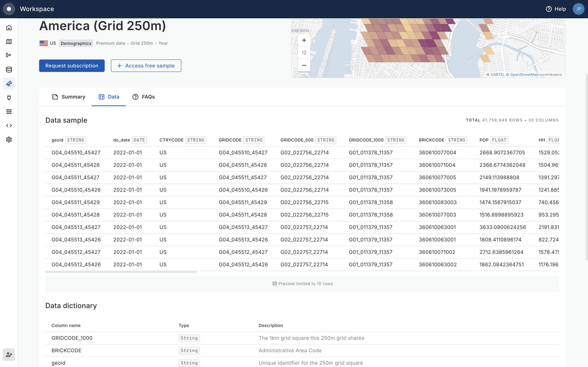Click the data sample horizontal scrollbar
The width and height of the screenshot is (588, 367).
point(121,272)
